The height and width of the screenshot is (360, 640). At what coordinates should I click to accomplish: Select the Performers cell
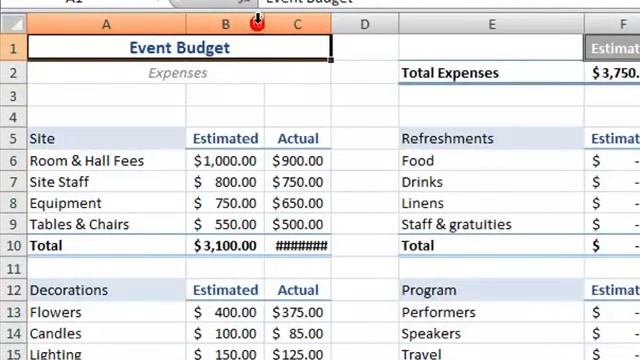(491, 312)
